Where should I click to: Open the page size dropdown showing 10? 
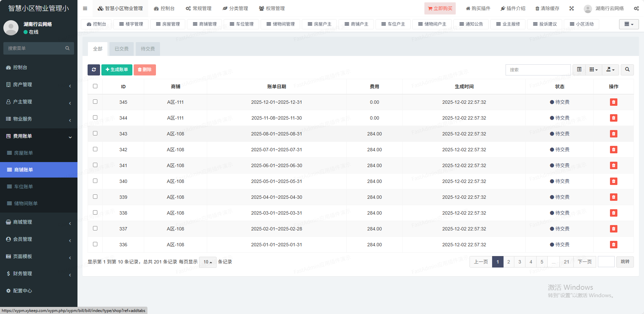click(x=207, y=262)
